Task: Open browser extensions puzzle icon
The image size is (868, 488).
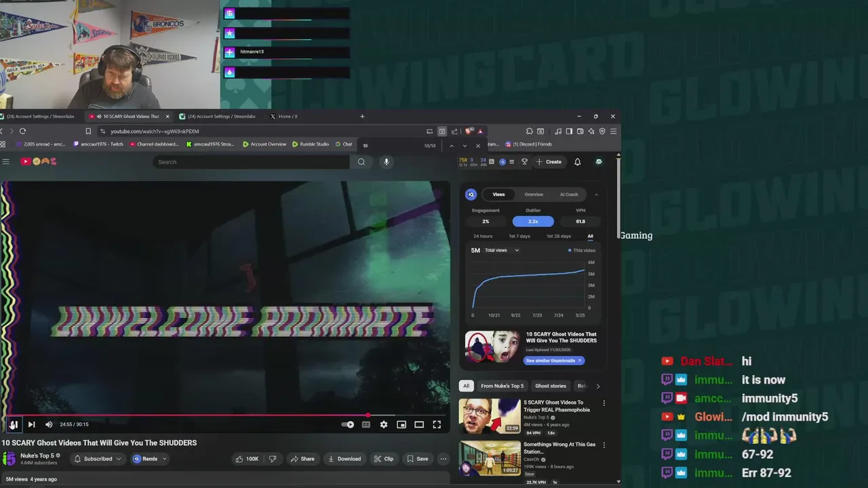Action: point(529,131)
